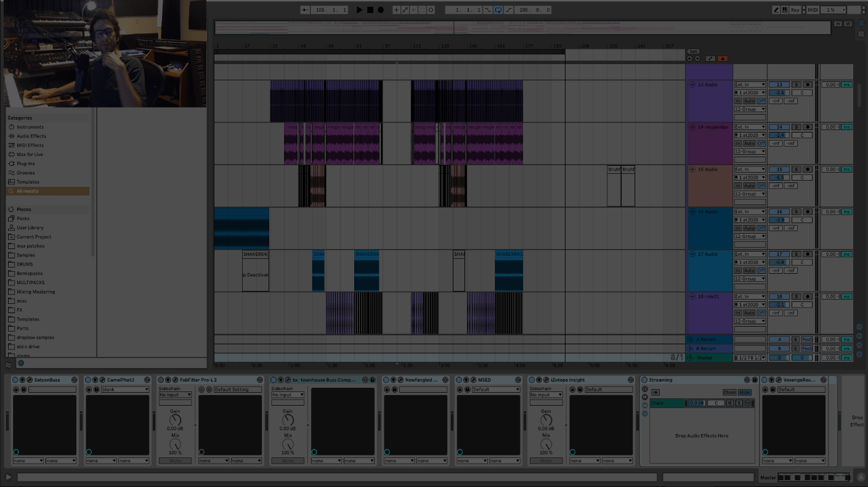Toggle the orange Lock Envelopes icon
Viewport: 868px width, 487px height.
[723, 59]
